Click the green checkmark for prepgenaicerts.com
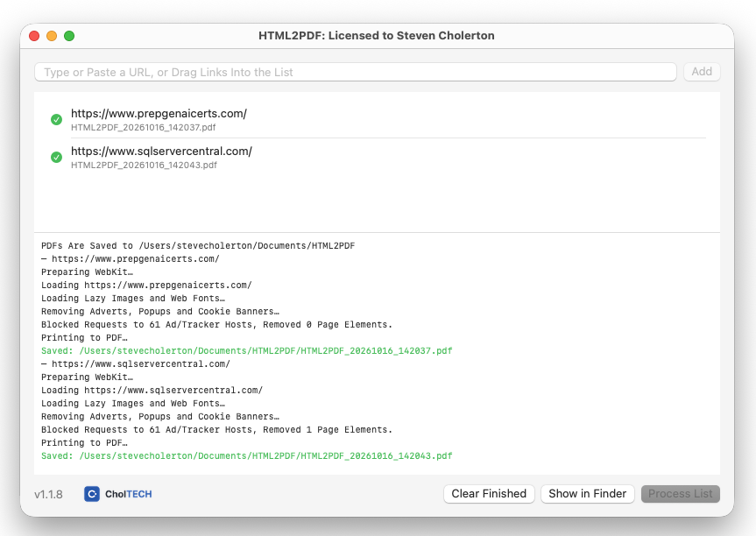Viewport: 756px width, 536px height. (56, 119)
